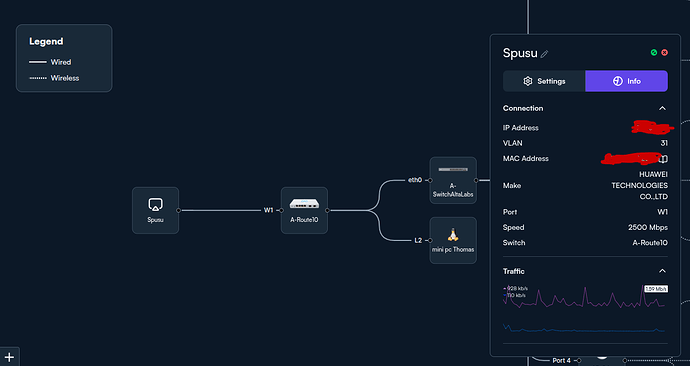Collapse the Connection section

coord(662,108)
